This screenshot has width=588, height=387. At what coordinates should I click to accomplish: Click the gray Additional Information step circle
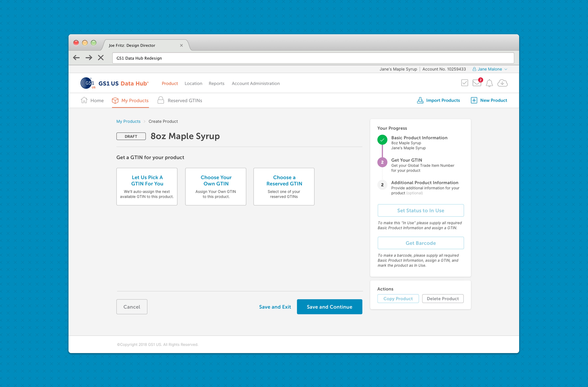tap(382, 185)
